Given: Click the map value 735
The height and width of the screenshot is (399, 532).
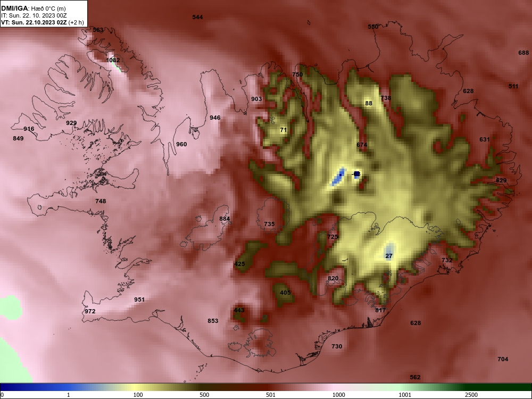Looking at the screenshot, I should click(x=269, y=224).
